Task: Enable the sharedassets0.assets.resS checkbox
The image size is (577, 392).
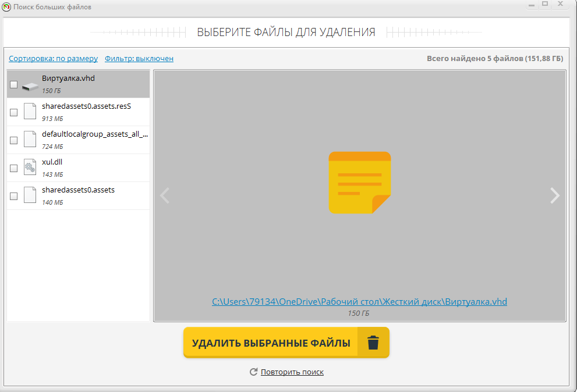Action: [x=13, y=112]
